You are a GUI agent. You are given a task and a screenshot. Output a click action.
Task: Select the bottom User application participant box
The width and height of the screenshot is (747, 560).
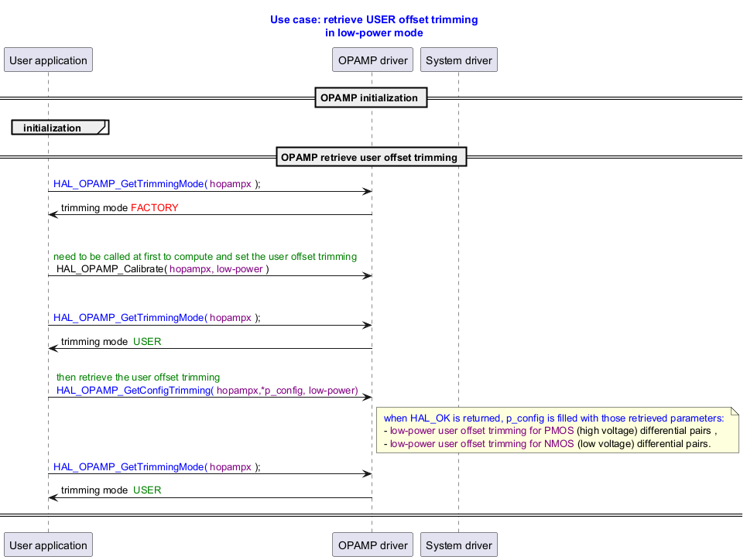tap(48, 545)
